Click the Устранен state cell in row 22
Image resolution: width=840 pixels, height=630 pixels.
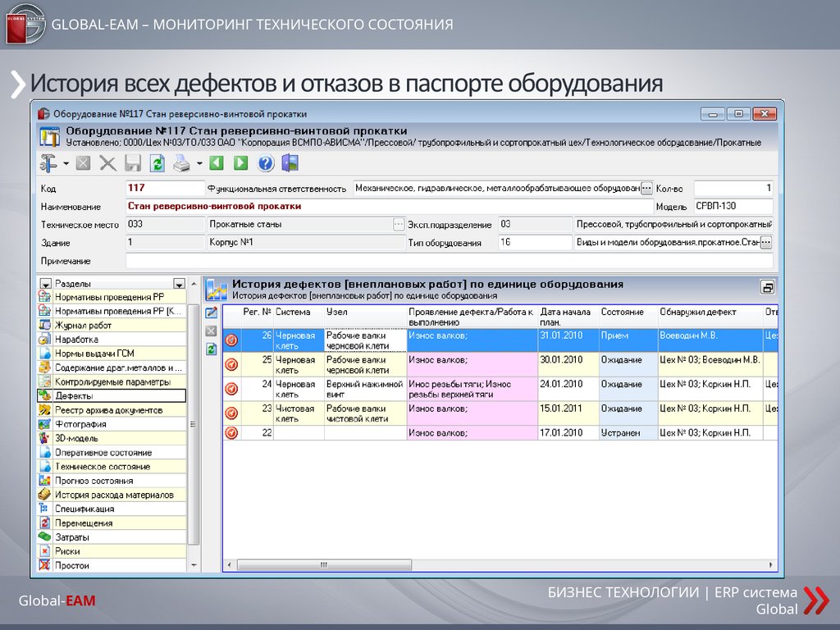tap(628, 433)
